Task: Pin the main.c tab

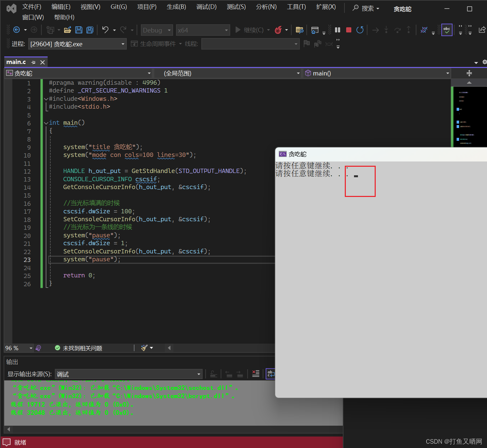Action: [x=33, y=62]
